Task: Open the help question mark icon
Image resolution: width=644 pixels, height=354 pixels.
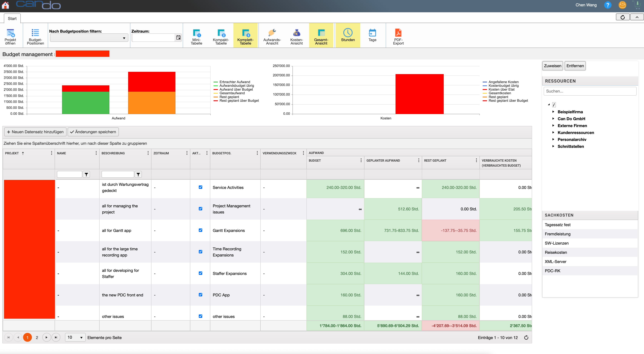Action: 607,5
